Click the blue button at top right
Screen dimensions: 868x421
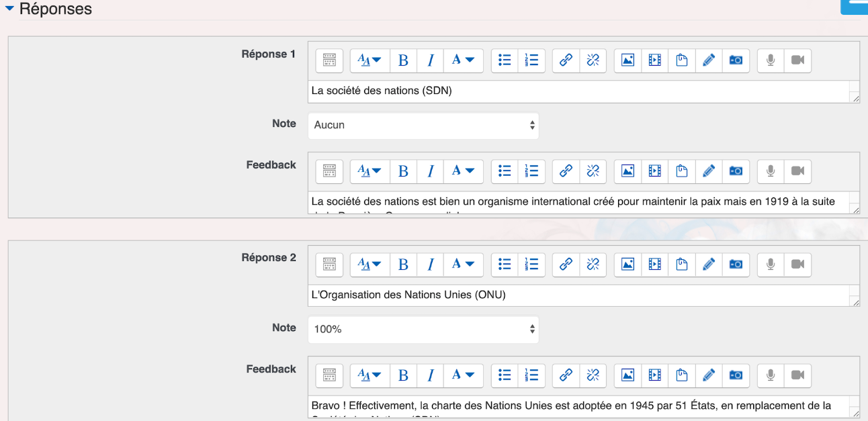click(x=854, y=6)
